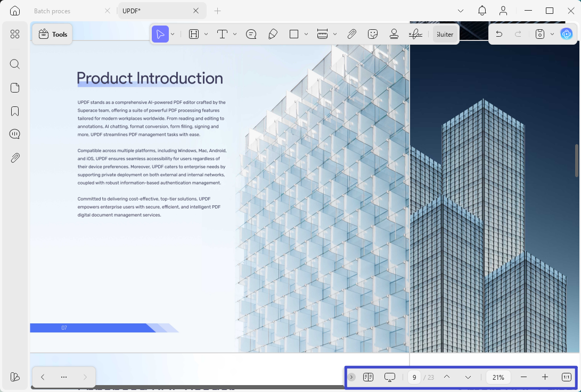Open the Tools button

(52, 35)
